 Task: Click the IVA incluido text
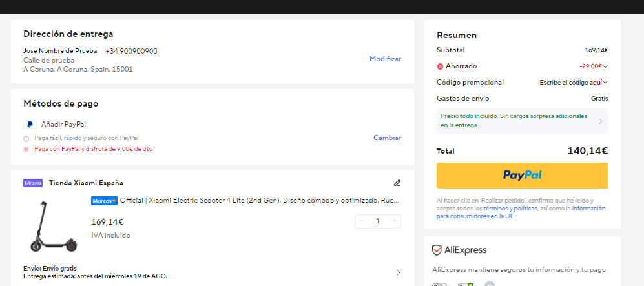pyautogui.click(x=111, y=236)
